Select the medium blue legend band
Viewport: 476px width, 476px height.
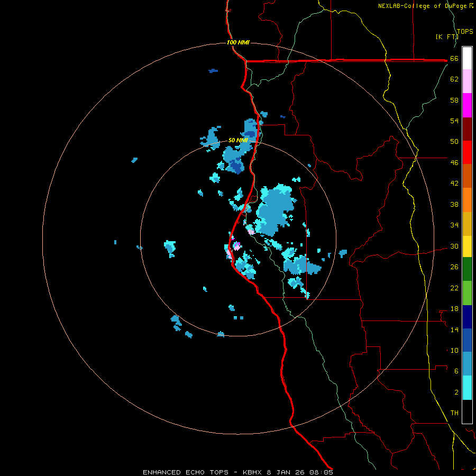(x=467, y=340)
